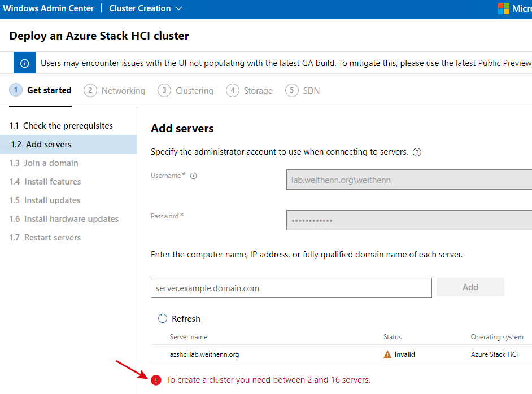Click the Add button
Image resolution: width=532 pixels, height=394 pixels.
(x=470, y=287)
